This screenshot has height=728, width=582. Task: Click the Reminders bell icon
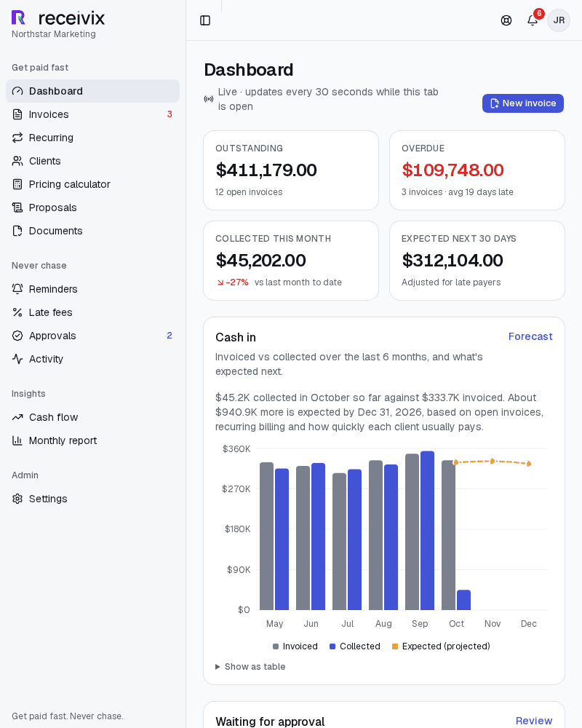click(17, 289)
